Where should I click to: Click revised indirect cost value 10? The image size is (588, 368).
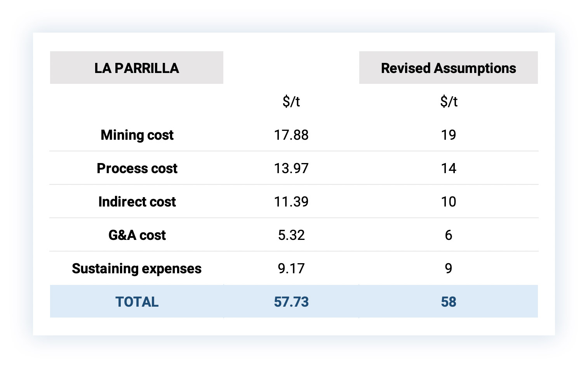tap(449, 202)
